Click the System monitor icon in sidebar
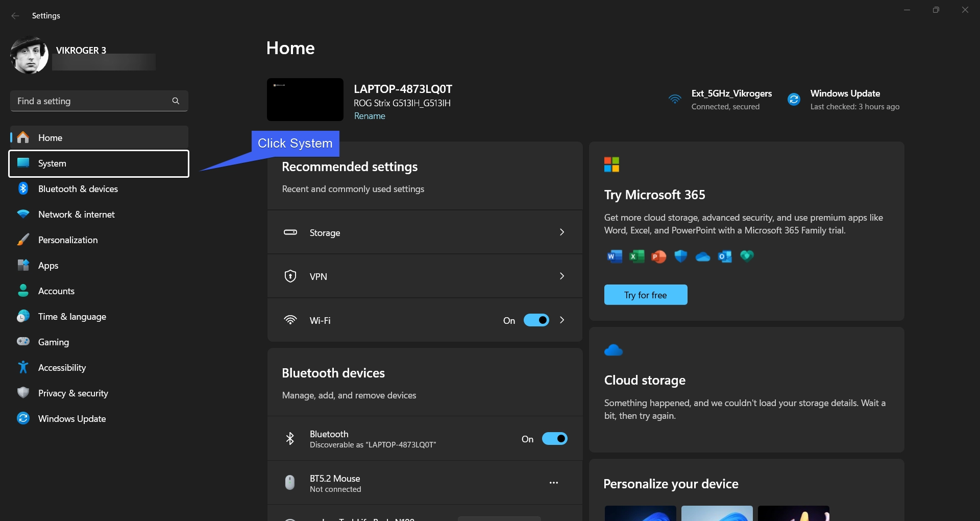The image size is (980, 521). click(x=23, y=163)
